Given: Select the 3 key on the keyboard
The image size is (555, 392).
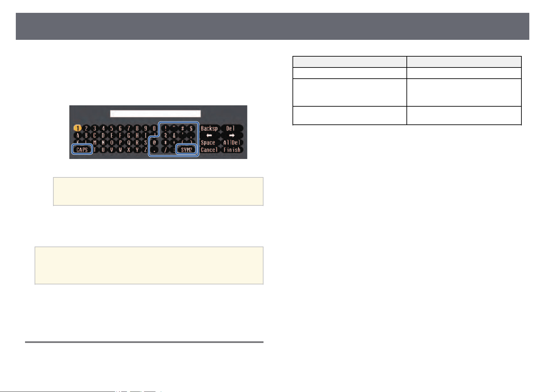Looking at the screenshot, I should 95,128.
